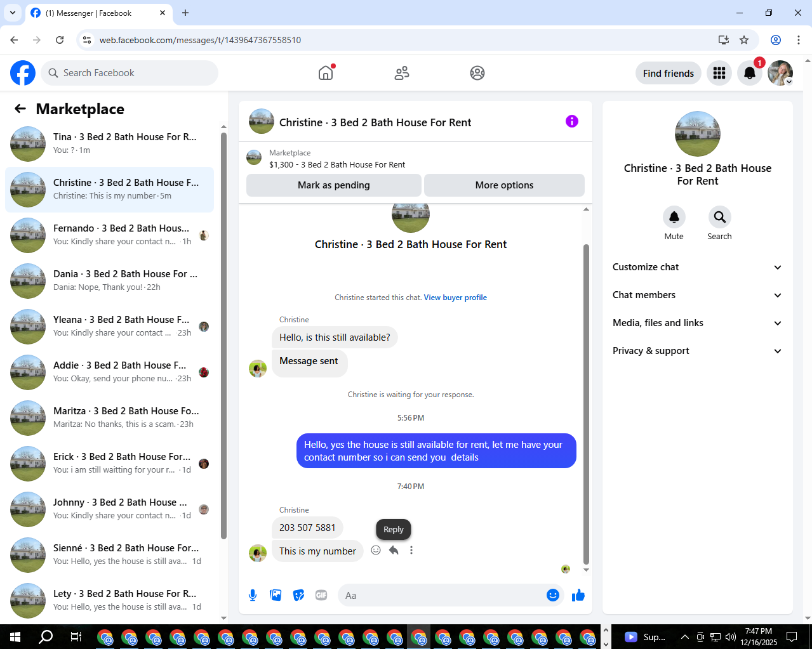The height and width of the screenshot is (649, 812).
Task: Click Mark as pending button
Action: [334, 185]
